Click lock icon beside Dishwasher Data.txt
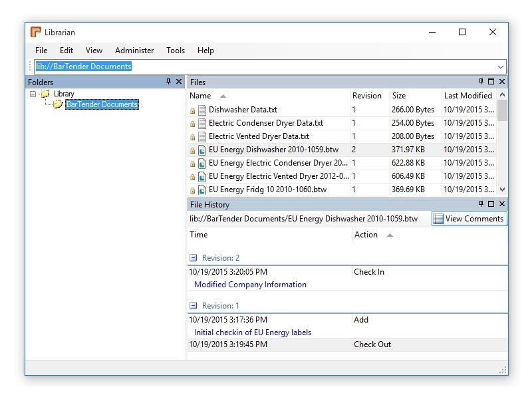 [x=192, y=110]
